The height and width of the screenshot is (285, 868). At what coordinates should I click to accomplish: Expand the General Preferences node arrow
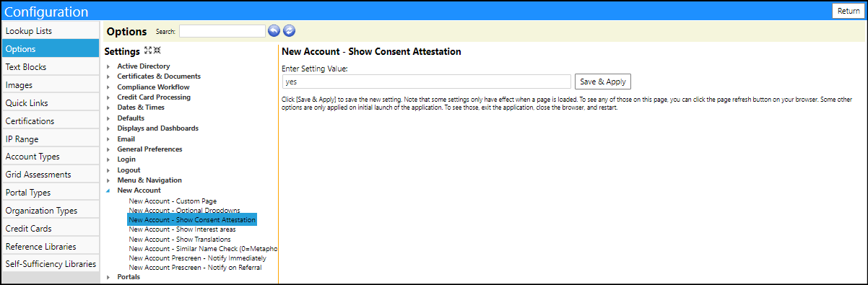pyautogui.click(x=108, y=149)
